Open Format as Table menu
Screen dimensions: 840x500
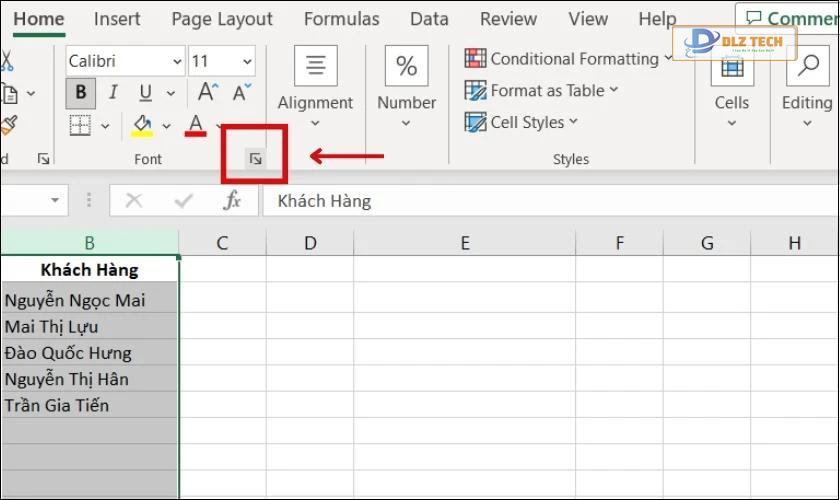pyautogui.click(x=542, y=91)
